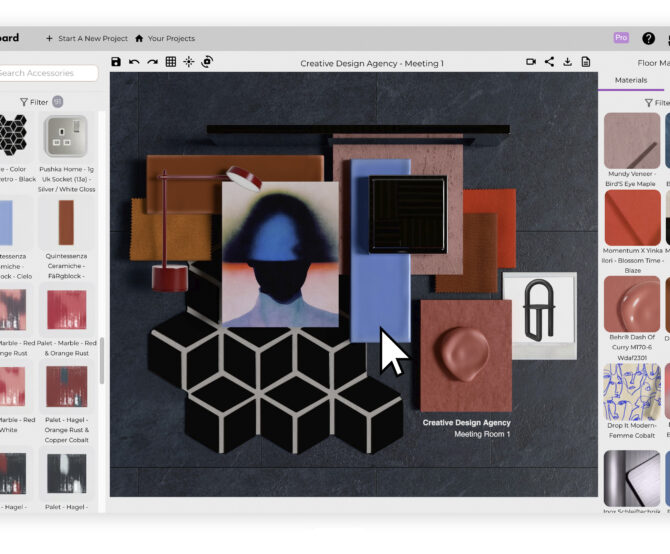The height and width of the screenshot is (554, 670).
Task: Select the black hexagon Color Retro tile
Action: (13, 136)
